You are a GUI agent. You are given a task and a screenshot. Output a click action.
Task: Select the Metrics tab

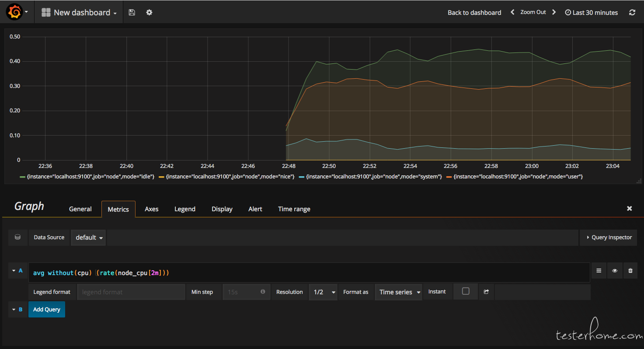coord(118,209)
